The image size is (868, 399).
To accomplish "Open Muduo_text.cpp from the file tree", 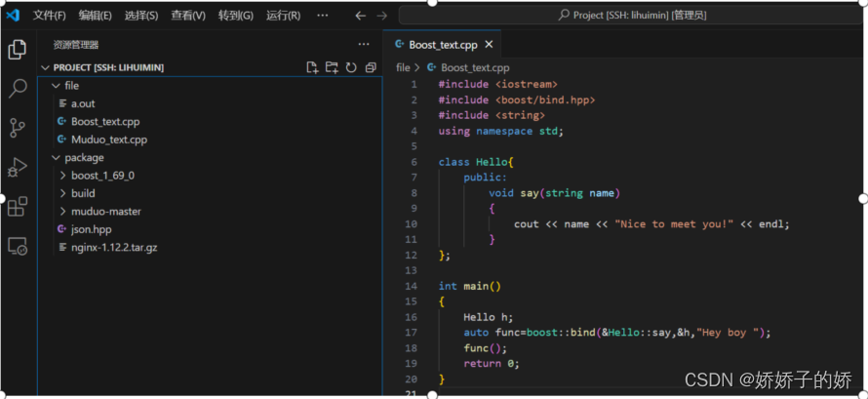I will coord(108,140).
